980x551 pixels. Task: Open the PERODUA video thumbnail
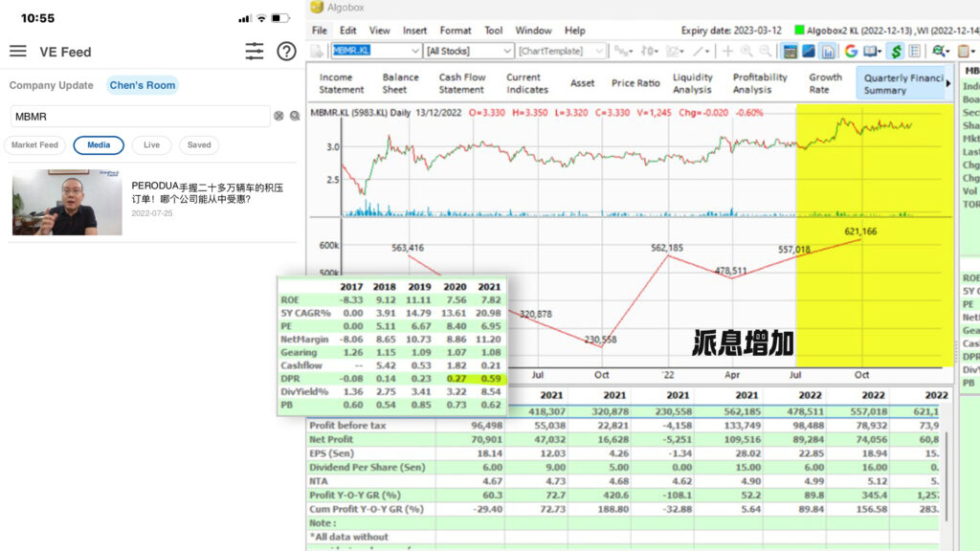click(68, 203)
